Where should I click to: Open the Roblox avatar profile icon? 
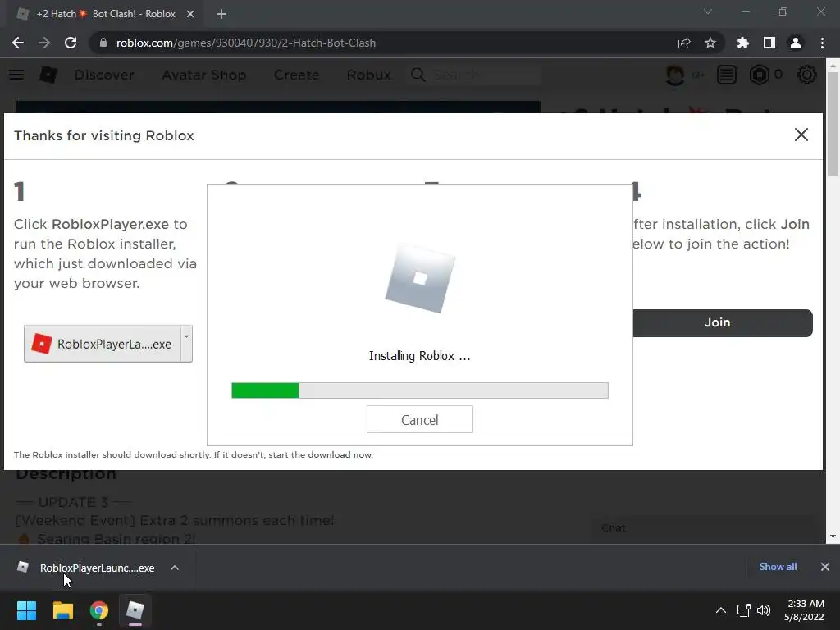pos(675,75)
